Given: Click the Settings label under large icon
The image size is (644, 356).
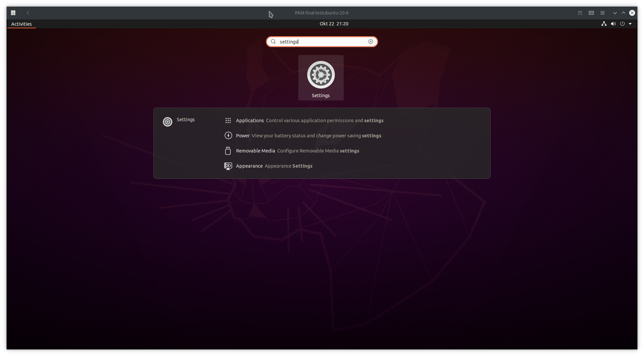Looking at the screenshot, I should [321, 96].
